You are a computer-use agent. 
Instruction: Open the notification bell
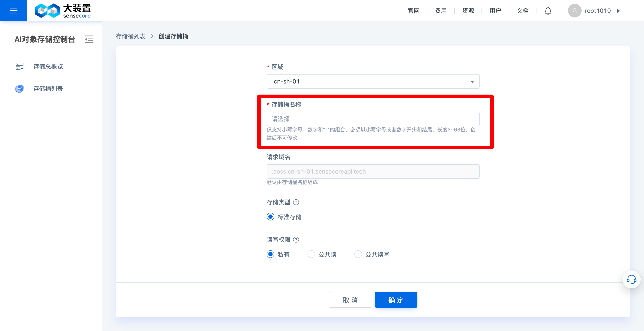[x=548, y=11]
